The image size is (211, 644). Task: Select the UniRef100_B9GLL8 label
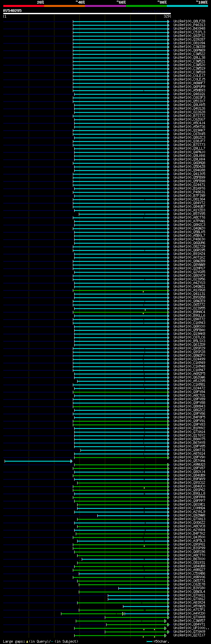point(189,493)
